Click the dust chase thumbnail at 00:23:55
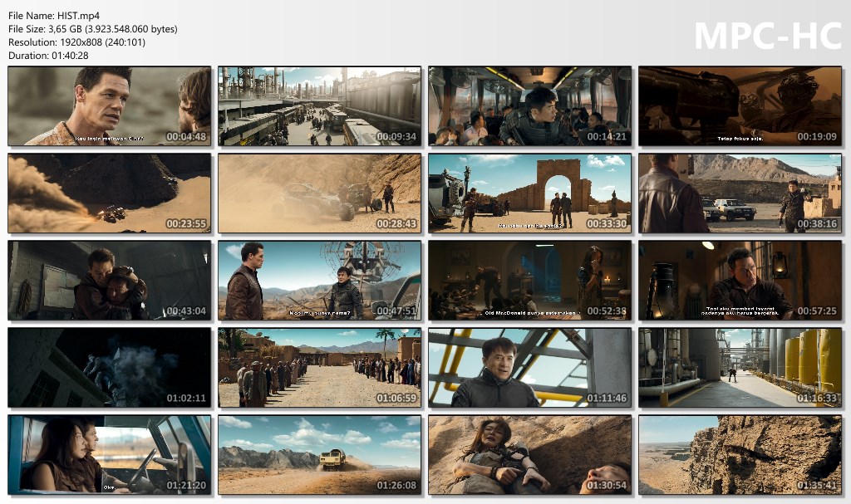 (x=110, y=193)
